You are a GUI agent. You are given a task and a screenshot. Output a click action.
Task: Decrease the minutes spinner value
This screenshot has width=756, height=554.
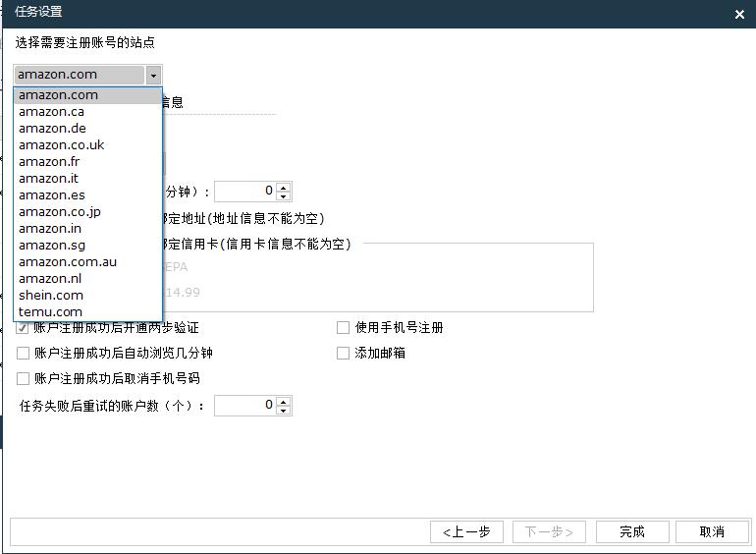click(x=284, y=196)
